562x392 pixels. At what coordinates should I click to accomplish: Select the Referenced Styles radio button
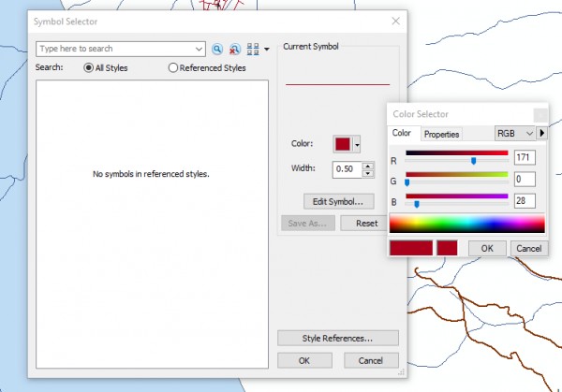click(x=172, y=67)
